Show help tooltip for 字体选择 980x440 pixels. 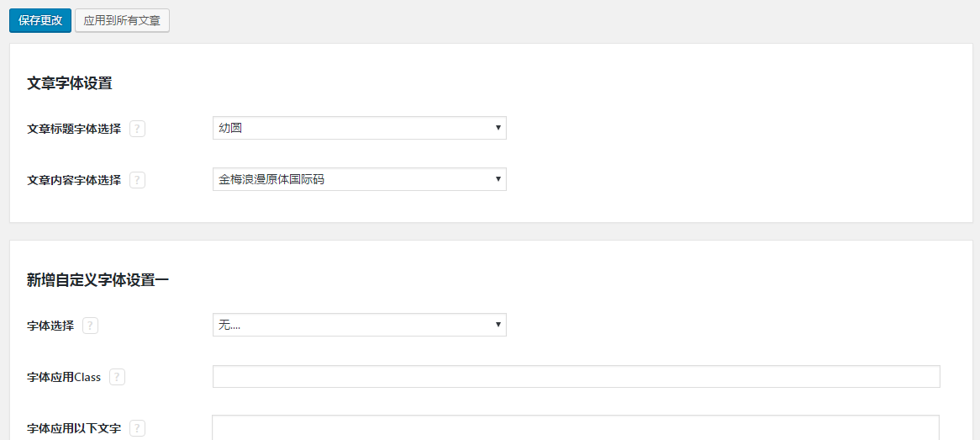[91, 326]
